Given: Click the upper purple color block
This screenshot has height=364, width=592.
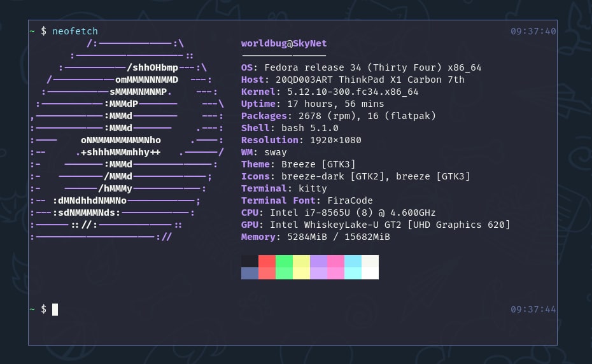Looking at the screenshot, I should click(319, 262).
